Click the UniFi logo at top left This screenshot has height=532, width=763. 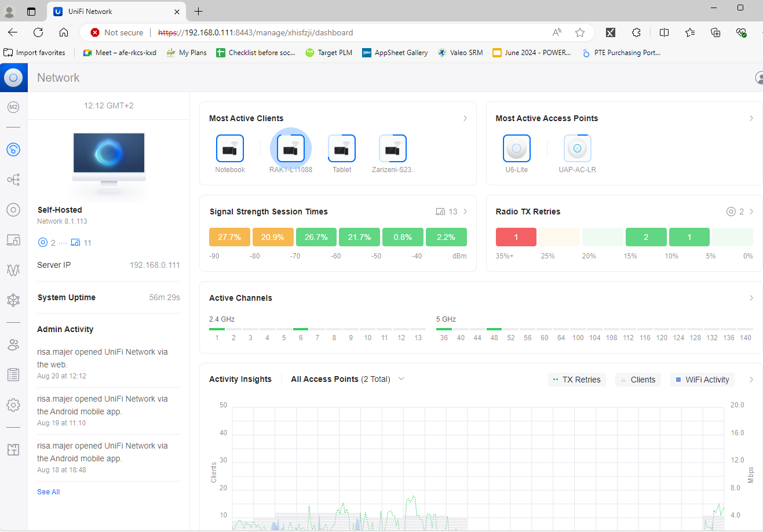point(13,77)
